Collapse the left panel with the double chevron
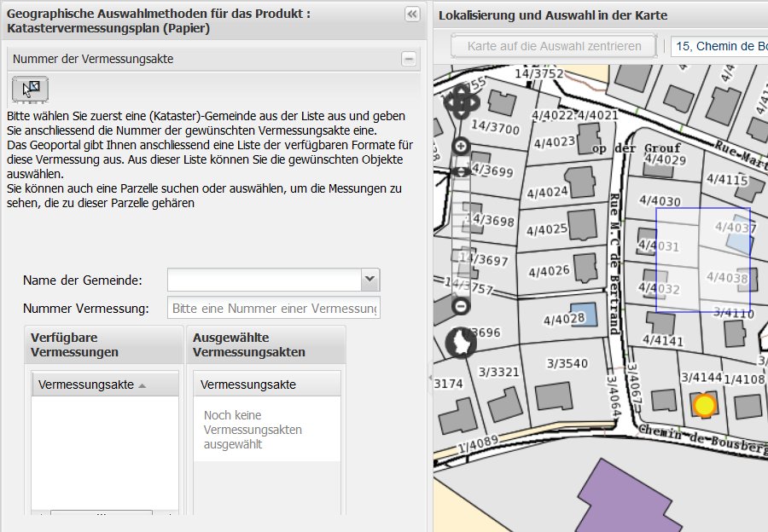This screenshot has height=532, width=768. click(410, 14)
